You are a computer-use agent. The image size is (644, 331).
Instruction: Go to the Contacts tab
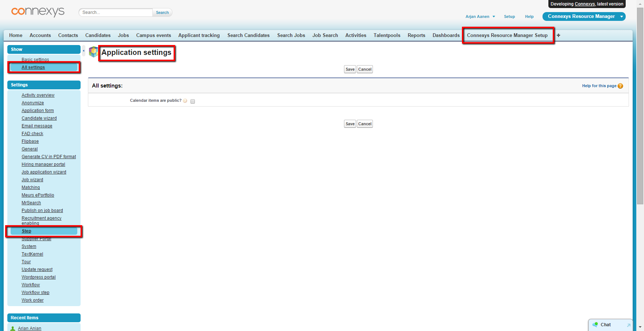pyautogui.click(x=68, y=36)
